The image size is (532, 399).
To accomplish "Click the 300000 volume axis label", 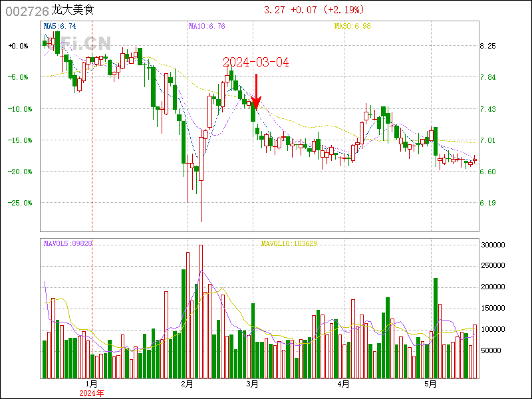I will (493, 245).
